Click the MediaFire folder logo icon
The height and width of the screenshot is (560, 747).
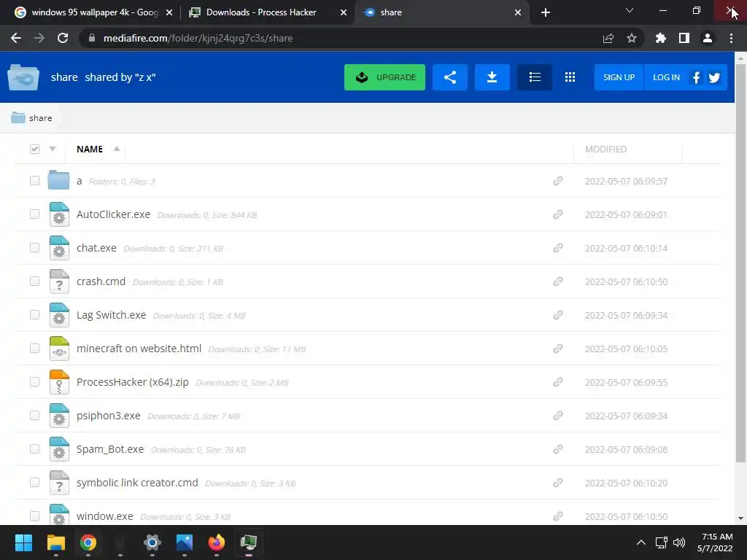[x=23, y=77]
